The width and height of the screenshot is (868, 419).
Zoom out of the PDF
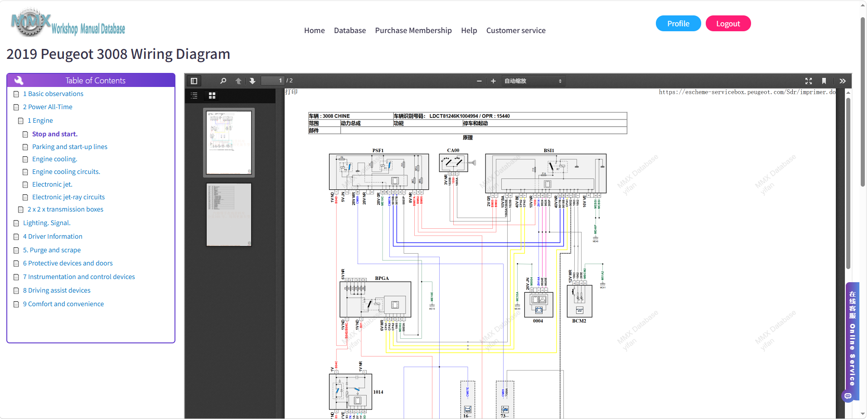479,81
